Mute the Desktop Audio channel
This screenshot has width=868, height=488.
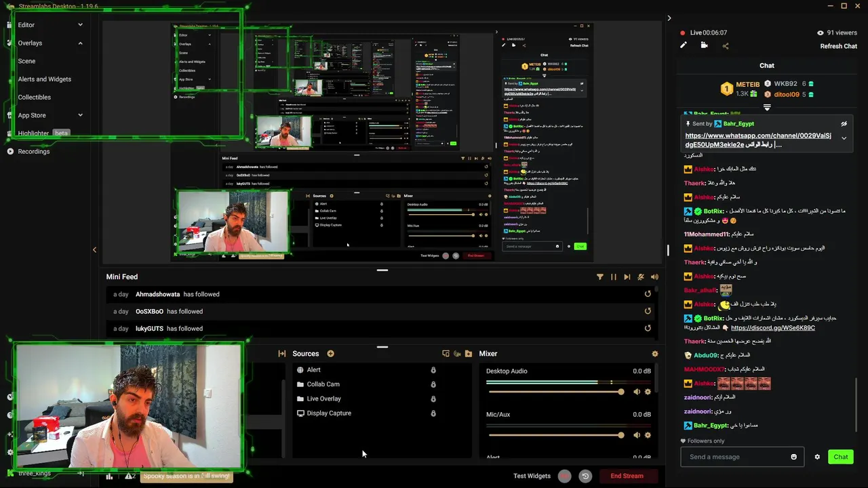(x=636, y=392)
